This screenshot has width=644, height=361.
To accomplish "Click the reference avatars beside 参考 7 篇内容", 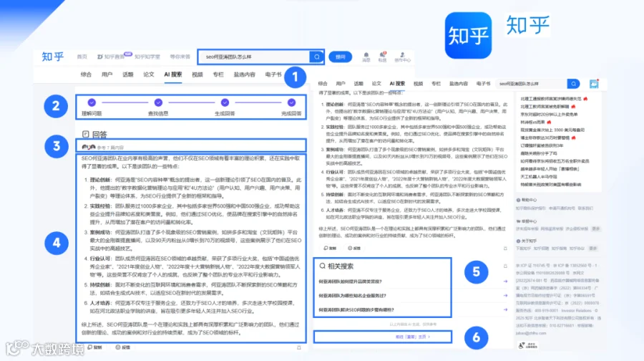I will (88, 147).
